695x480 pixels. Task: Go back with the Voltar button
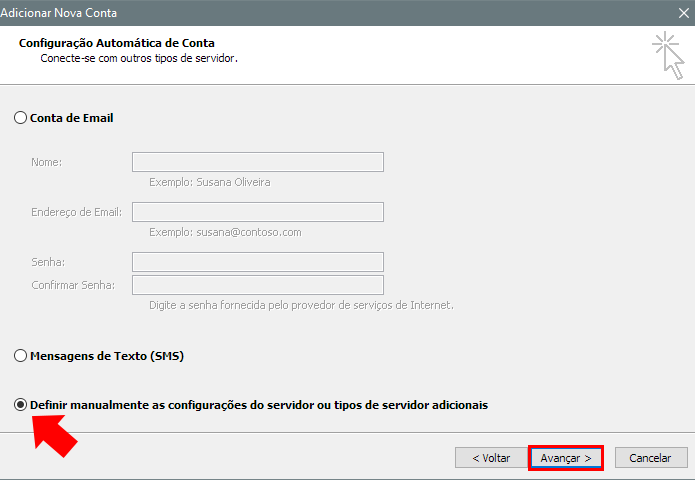pyautogui.click(x=491, y=458)
